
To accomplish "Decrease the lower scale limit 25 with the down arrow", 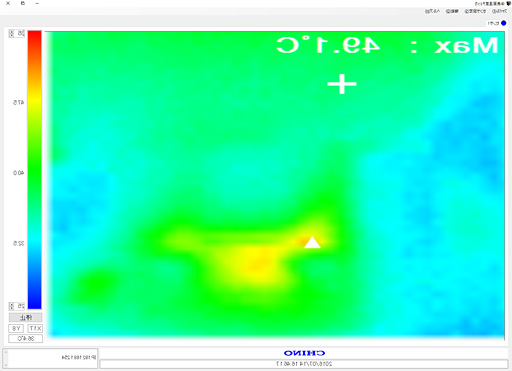I will tap(11, 308).
